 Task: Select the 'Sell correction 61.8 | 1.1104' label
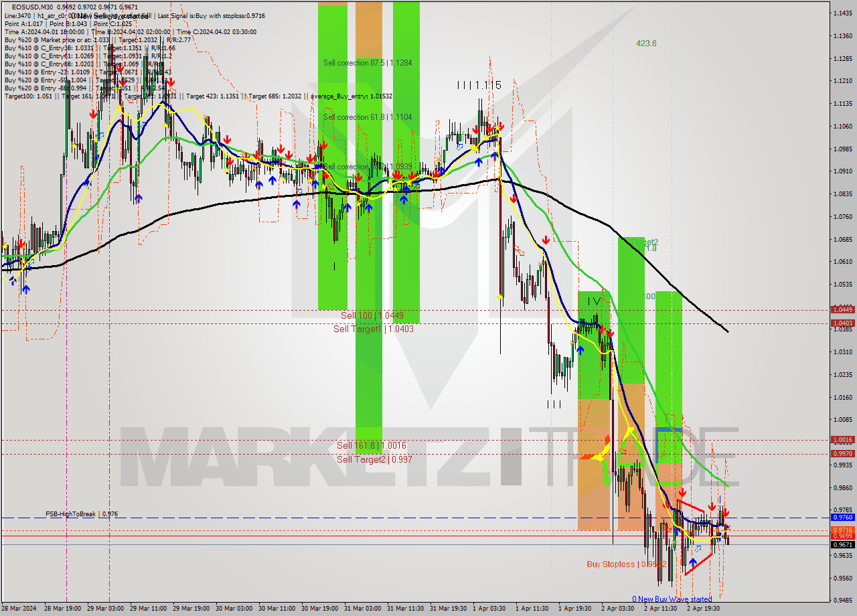click(368, 117)
